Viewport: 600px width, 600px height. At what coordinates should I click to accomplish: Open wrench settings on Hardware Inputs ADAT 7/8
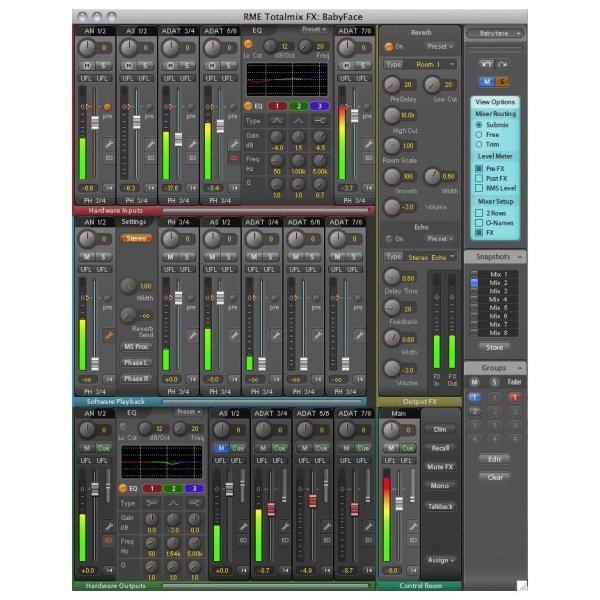[x=368, y=144]
